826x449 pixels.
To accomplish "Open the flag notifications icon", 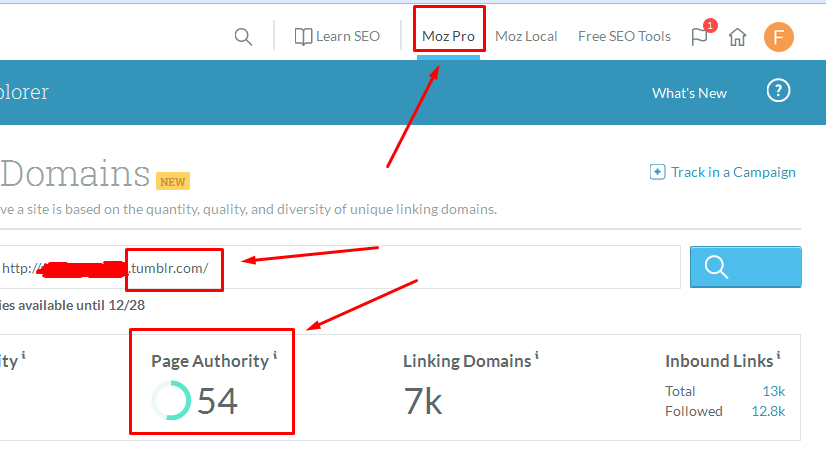I will click(x=700, y=37).
